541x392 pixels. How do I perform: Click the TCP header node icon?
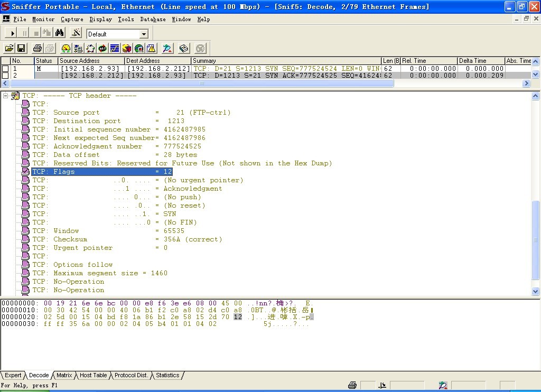[15, 96]
